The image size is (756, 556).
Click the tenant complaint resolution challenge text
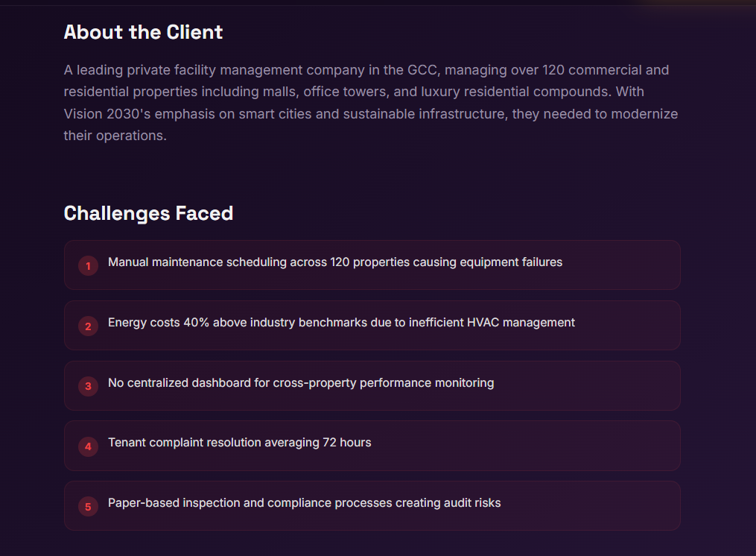(239, 443)
